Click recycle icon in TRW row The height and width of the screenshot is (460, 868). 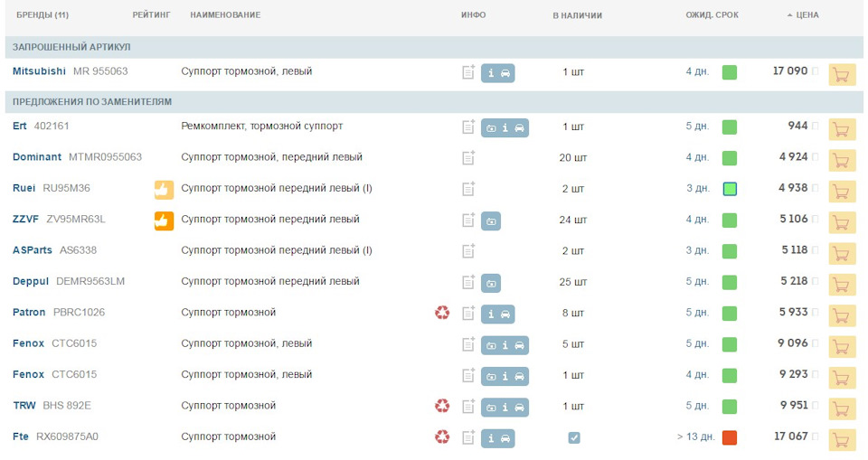442,406
